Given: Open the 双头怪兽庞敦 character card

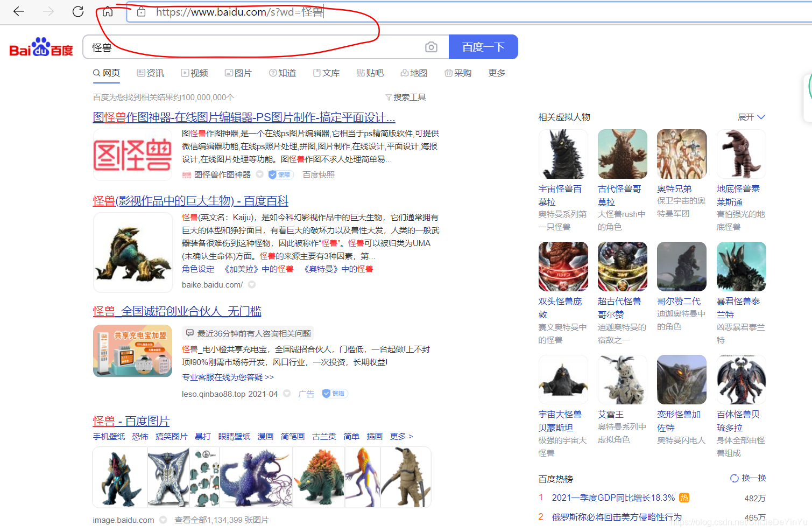Looking at the screenshot, I should click(563, 293).
